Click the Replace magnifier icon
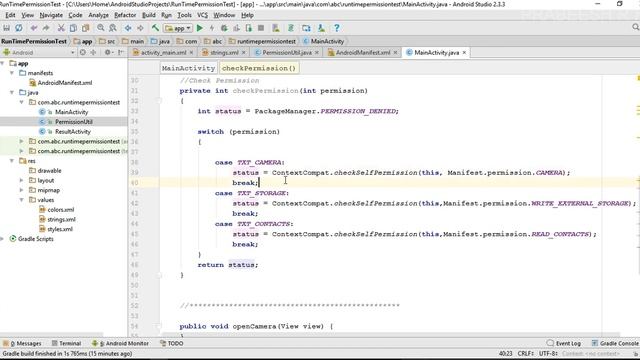 113,28
